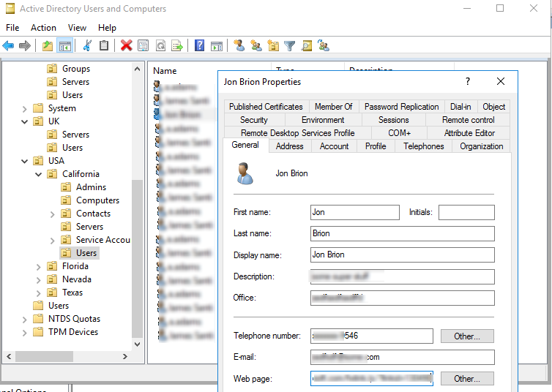Screen dimensions: 552x392
Task: Open the toolbar Properties icon
Action: (143, 45)
